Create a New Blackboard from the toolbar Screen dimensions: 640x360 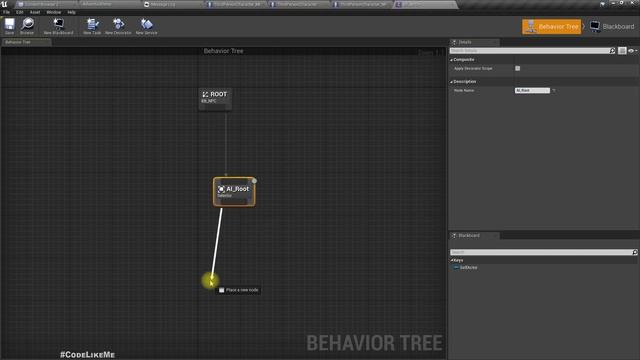(x=58, y=26)
